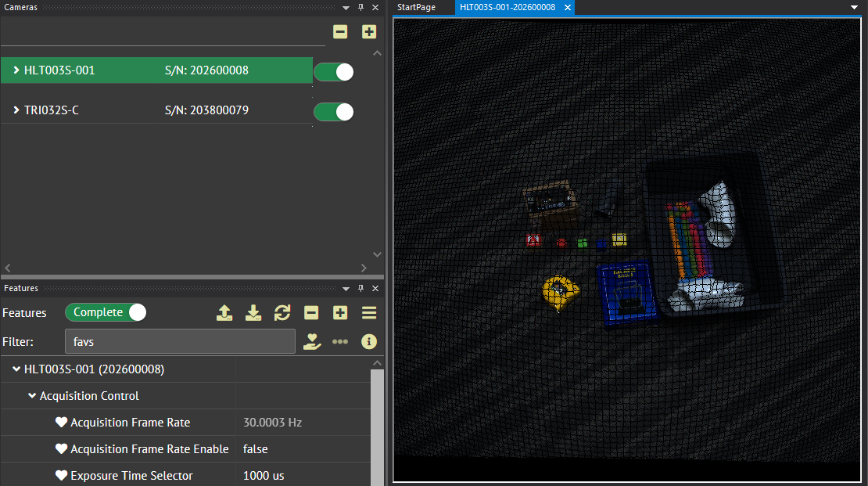Switch the Features Complete toggle
This screenshot has height=486, width=868.
106,312
